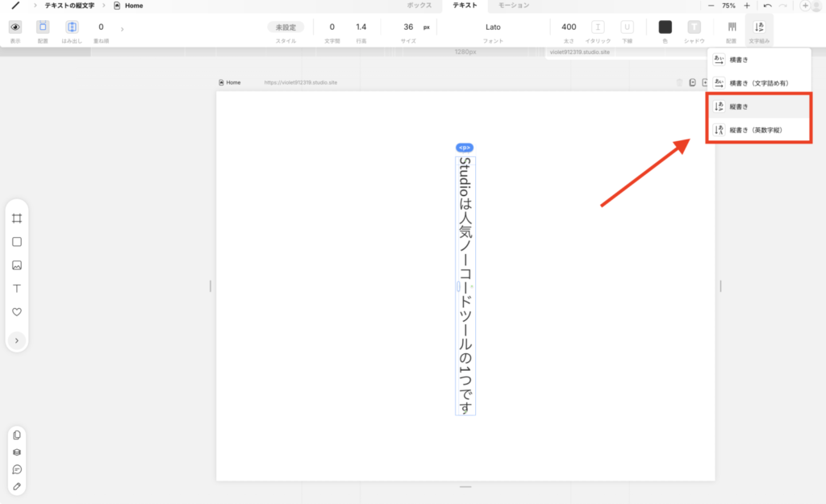The width and height of the screenshot is (826, 504).
Task: Select the image tool in left sidebar
Action: click(x=17, y=265)
